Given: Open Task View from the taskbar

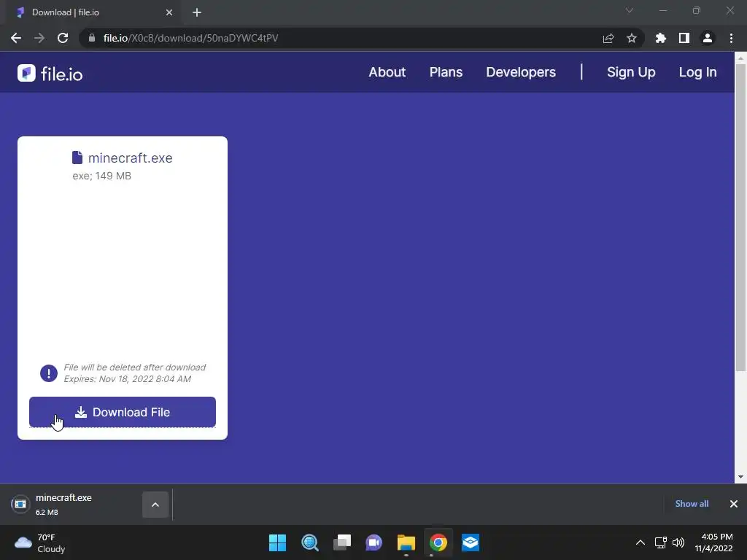Looking at the screenshot, I should (x=342, y=542).
